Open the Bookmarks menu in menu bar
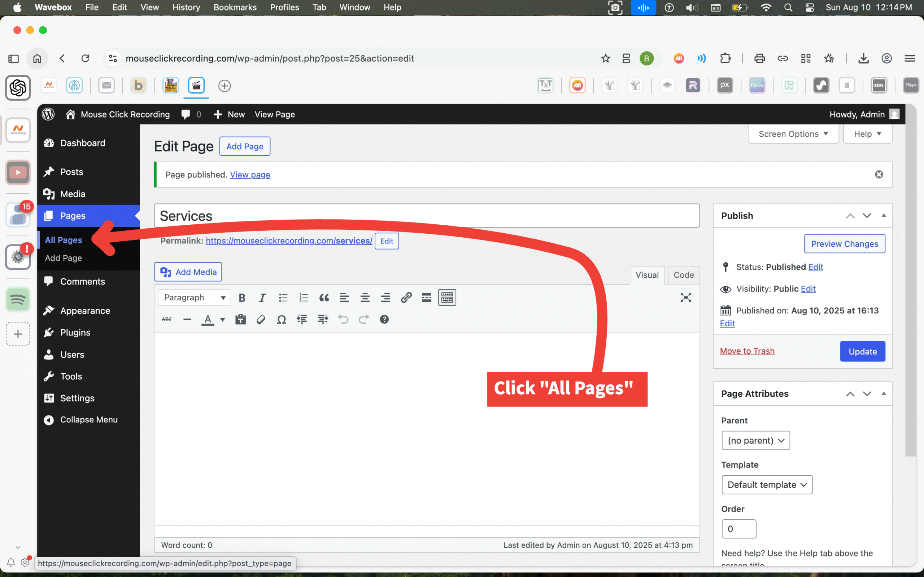Viewport: 924px width, 577px height. pyautogui.click(x=235, y=7)
